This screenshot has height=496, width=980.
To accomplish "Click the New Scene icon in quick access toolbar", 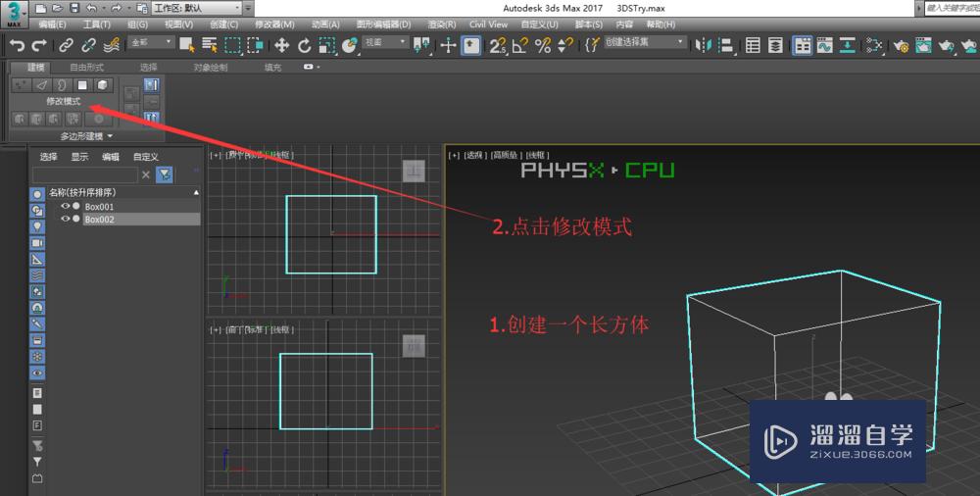I will (x=40, y=8).
